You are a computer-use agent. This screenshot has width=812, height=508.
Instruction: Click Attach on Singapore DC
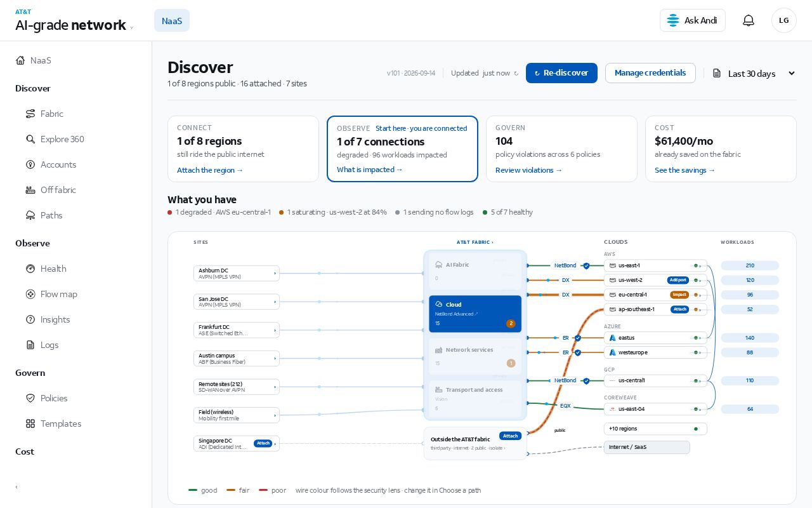(x=263, y=443)
